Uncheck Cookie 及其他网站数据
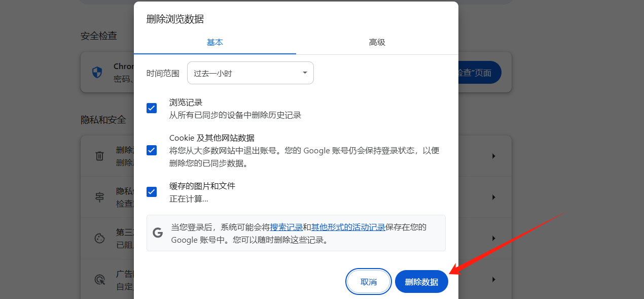The height and width of the screenshot is (299, 644). click(152, 150)
